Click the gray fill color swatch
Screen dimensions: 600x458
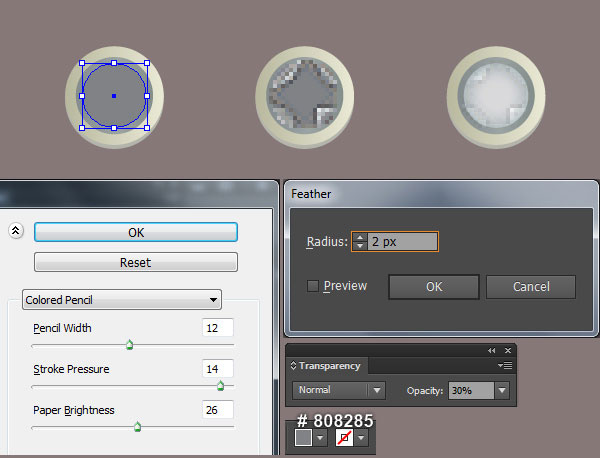pos(303,437)
